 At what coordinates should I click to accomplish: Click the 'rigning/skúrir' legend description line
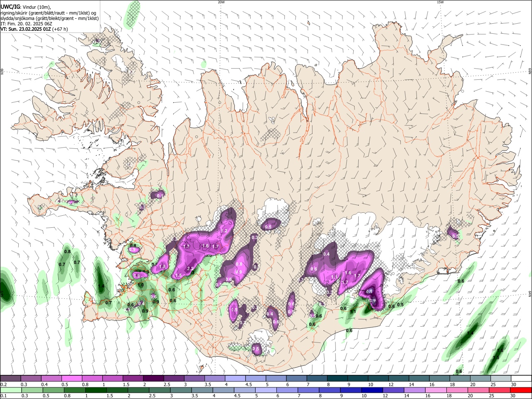tap(48, 12)
